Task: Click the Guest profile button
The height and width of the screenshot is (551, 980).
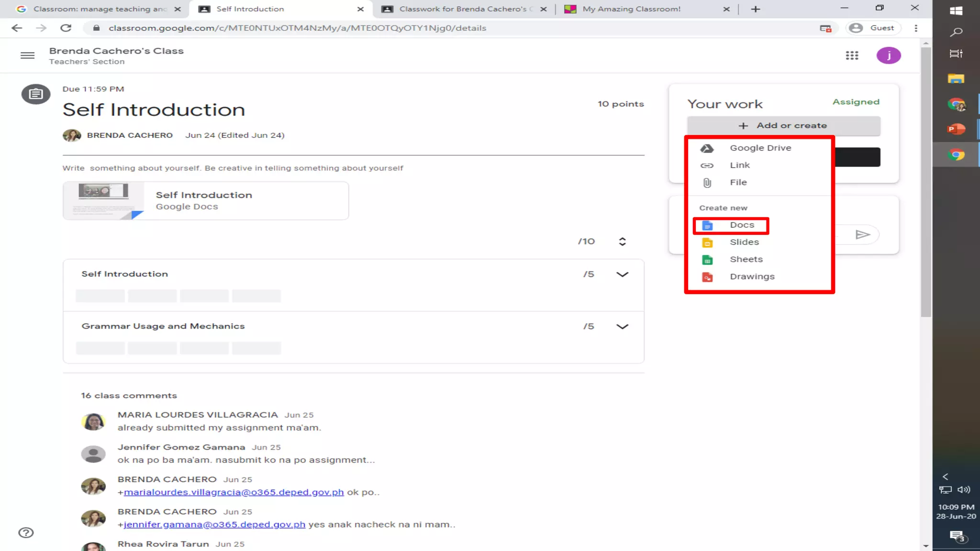Action: point(874,28)
